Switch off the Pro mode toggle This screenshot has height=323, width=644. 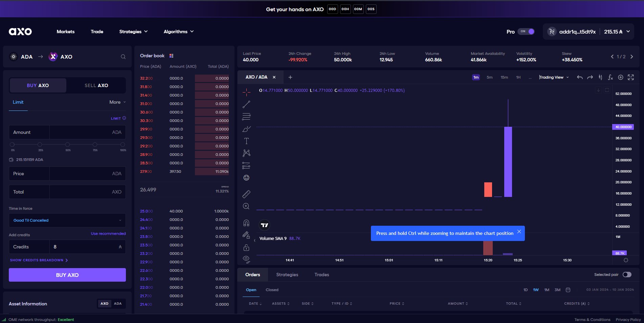point(526,32)
